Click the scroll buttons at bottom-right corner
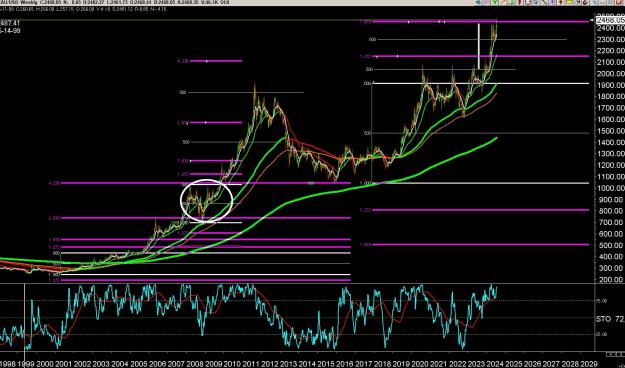This screenshot has height=368, width=625. coord(615,354)
